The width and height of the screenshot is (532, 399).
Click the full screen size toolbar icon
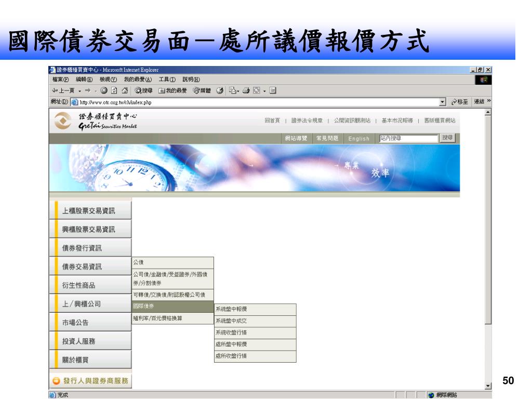coord(257,90)
